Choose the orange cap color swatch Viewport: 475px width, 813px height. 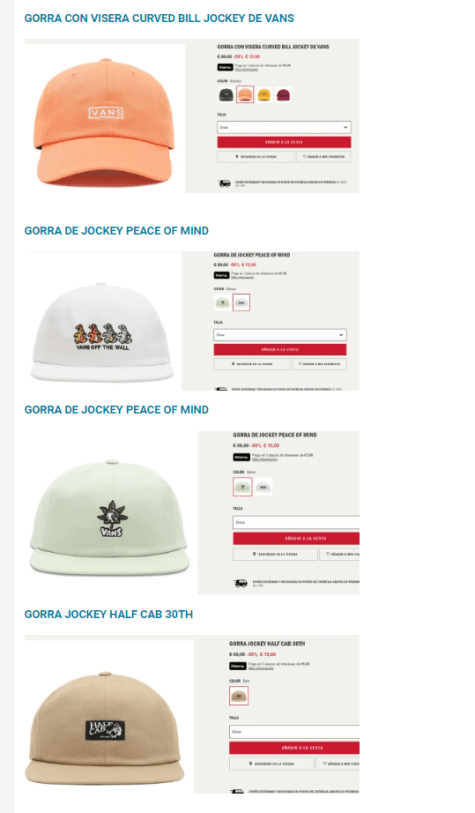[x=245, y=95]
